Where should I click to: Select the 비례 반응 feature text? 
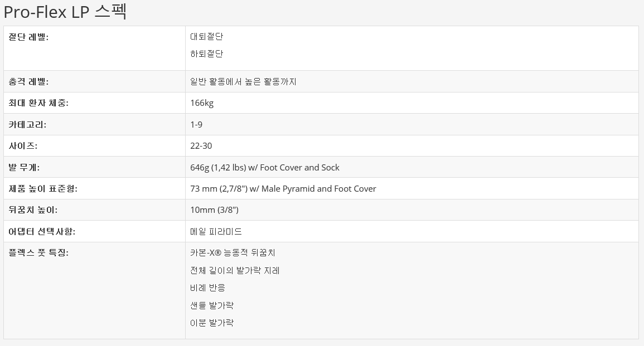207,288
